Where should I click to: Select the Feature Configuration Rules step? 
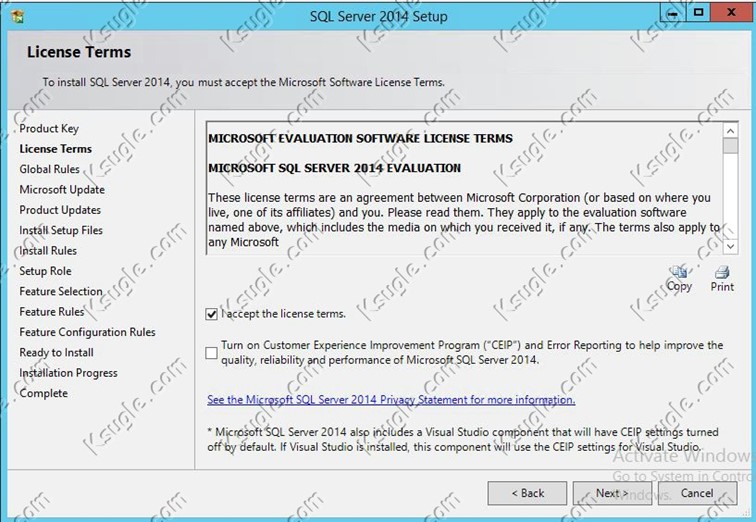(88, 332)
